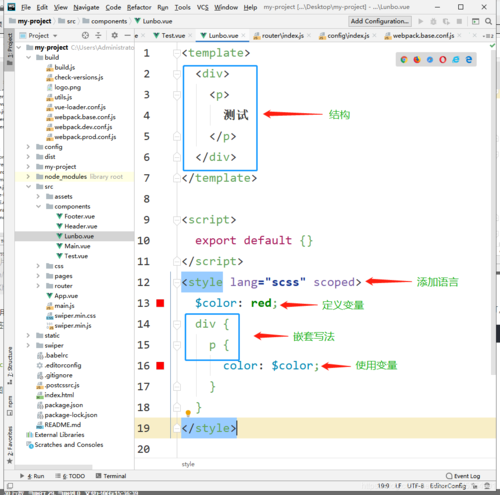Collapse the components folder

(x=38, y=206)
